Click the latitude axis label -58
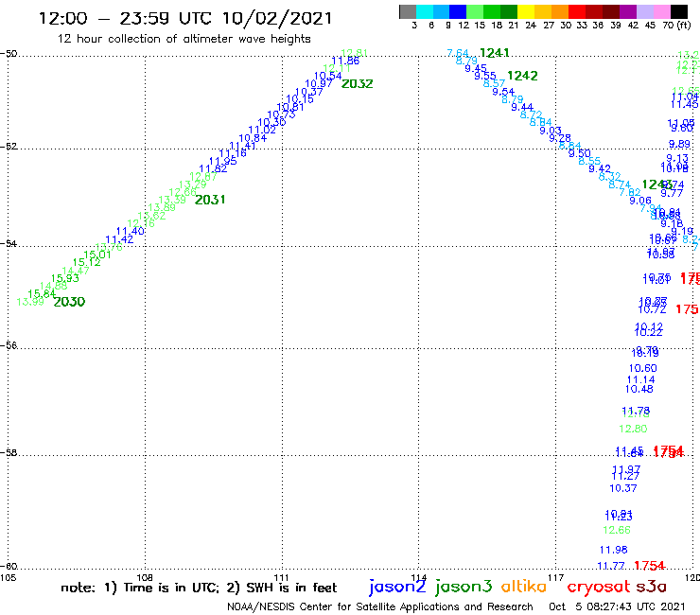Viewport: 700px width, 615px height. 9,453
